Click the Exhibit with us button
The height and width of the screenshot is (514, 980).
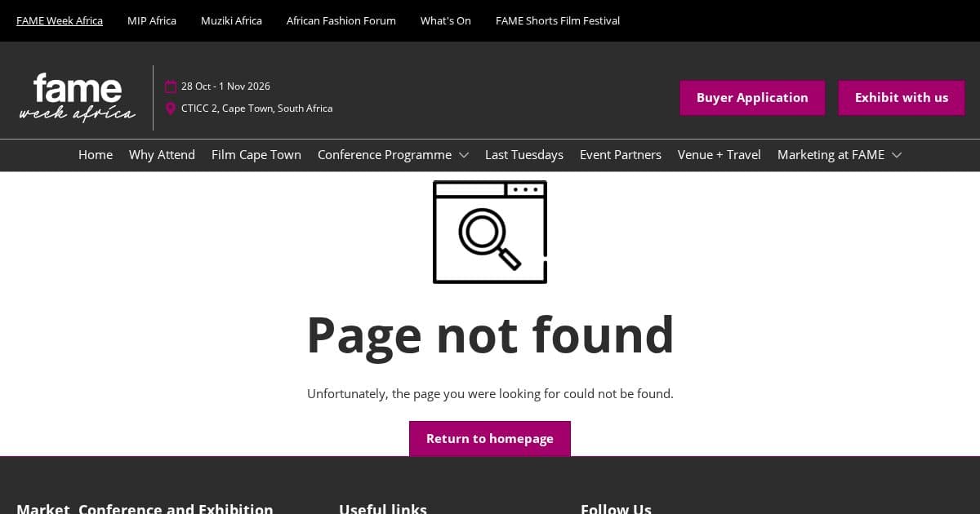pyautogui.click(x=902, y=98)
